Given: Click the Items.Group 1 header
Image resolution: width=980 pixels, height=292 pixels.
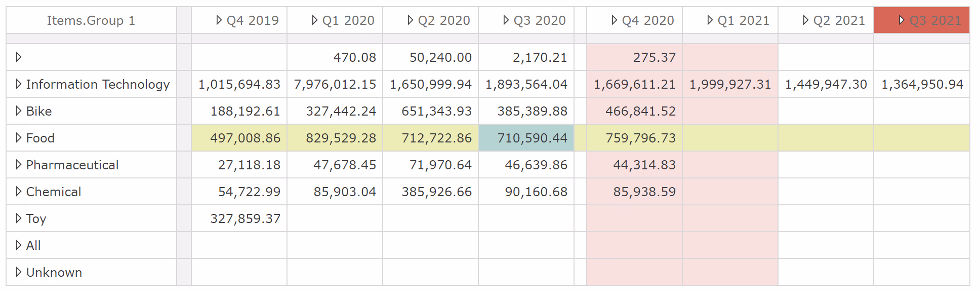Looking at the screenshot, I should click(x=91, y=20).
